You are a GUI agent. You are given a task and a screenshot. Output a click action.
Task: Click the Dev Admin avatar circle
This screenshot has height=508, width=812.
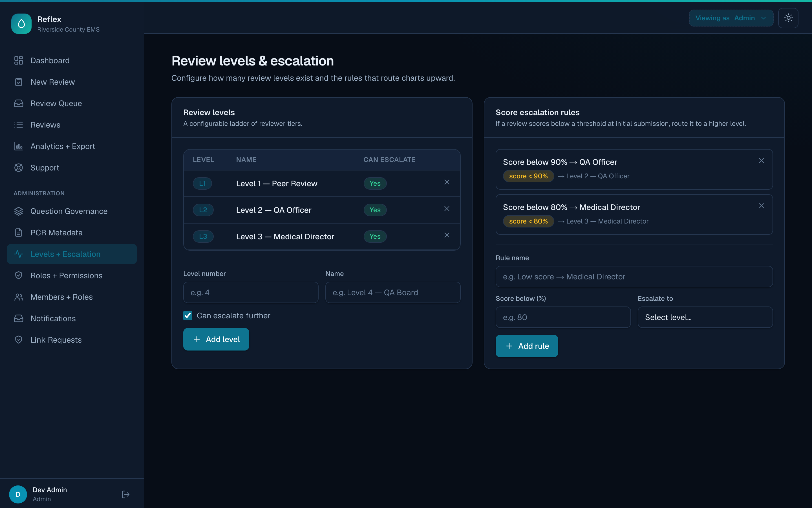(x=18, y=494)
